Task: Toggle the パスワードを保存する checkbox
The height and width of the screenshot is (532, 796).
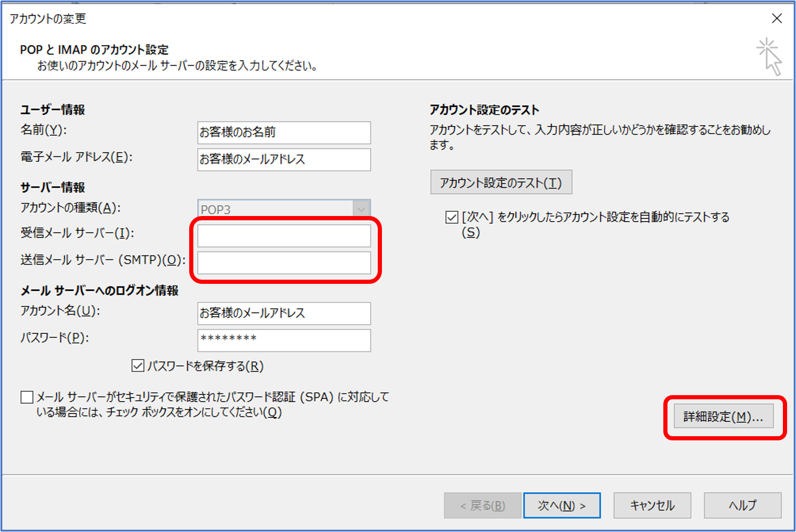Action: coord(139,366)
